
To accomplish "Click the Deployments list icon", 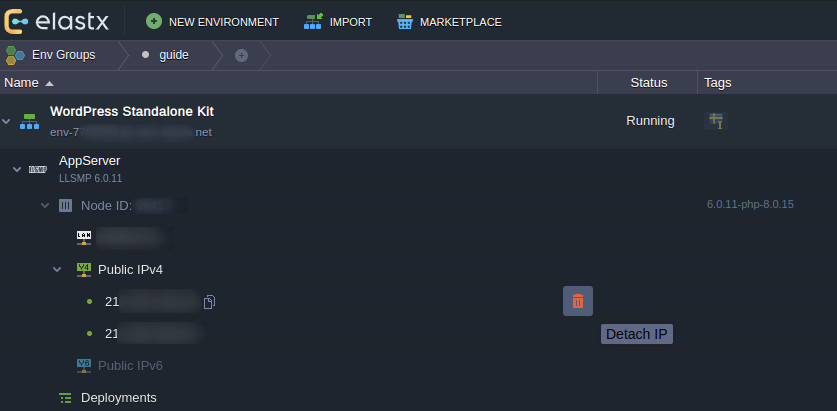I will [x=66, y=397].
